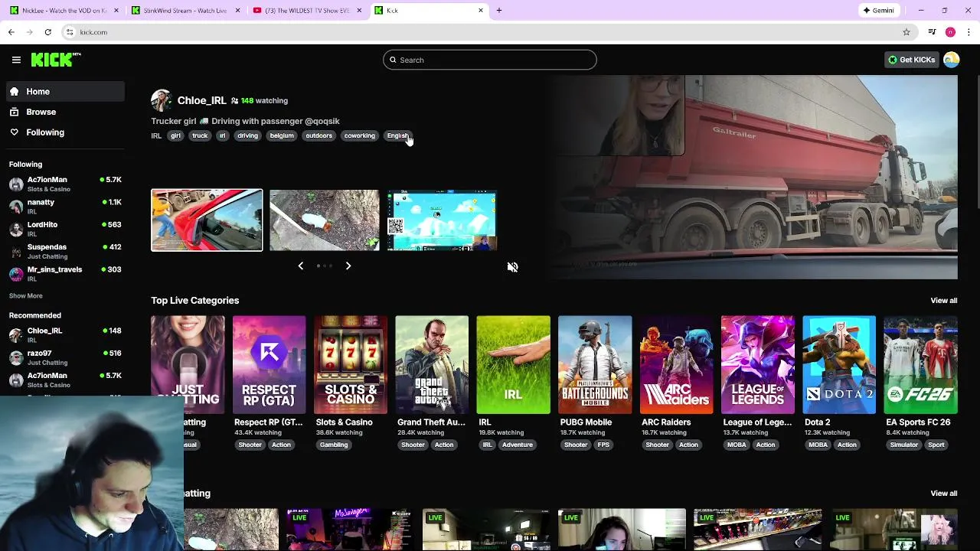Open the hamburger sidebar menu
Viewport: 980px width, 551px height.
tap(16, 60)
